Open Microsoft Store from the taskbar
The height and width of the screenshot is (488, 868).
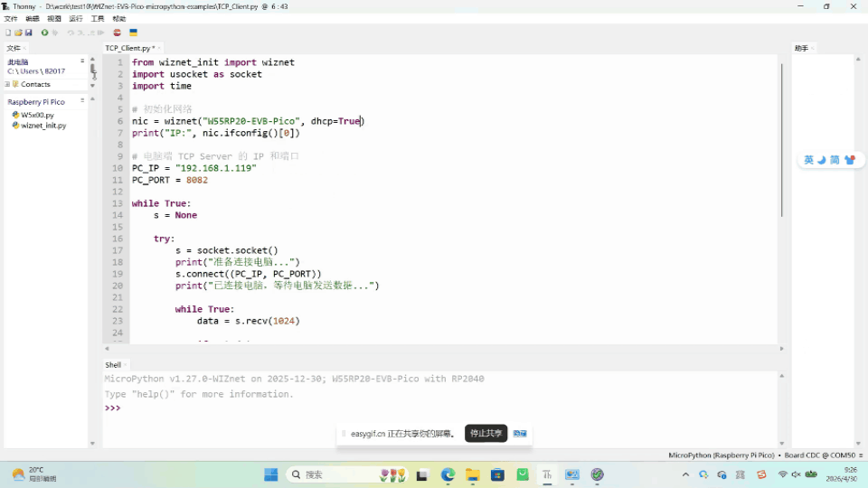coord(497,474)
